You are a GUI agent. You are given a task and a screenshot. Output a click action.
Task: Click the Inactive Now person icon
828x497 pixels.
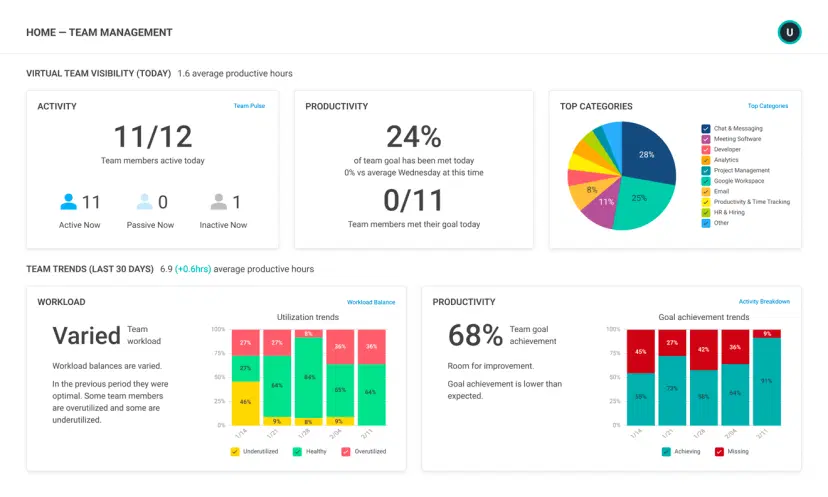pos(218,202)
